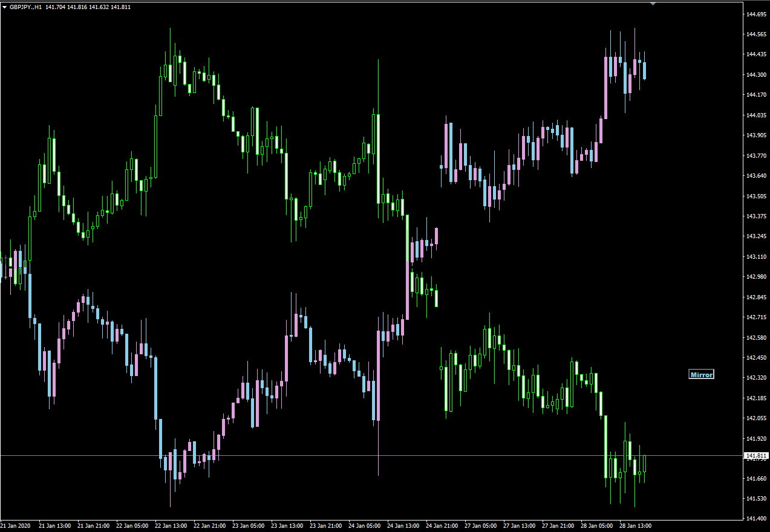This screenshot has height=532, width=770.
Task: Click the 142.320 price axis label
Action: 757,378
